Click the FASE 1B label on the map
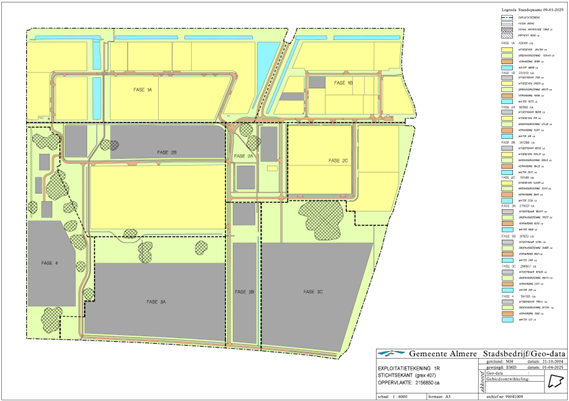 343,83
